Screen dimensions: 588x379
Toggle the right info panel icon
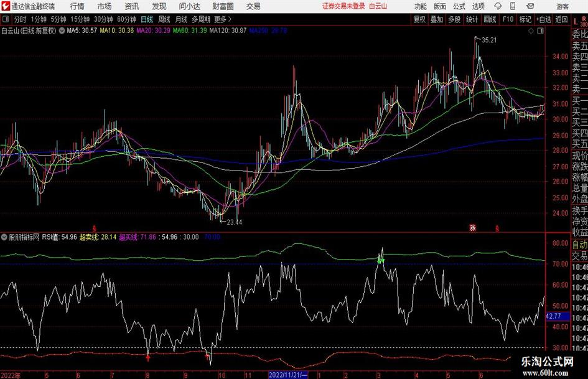(540, 31)
